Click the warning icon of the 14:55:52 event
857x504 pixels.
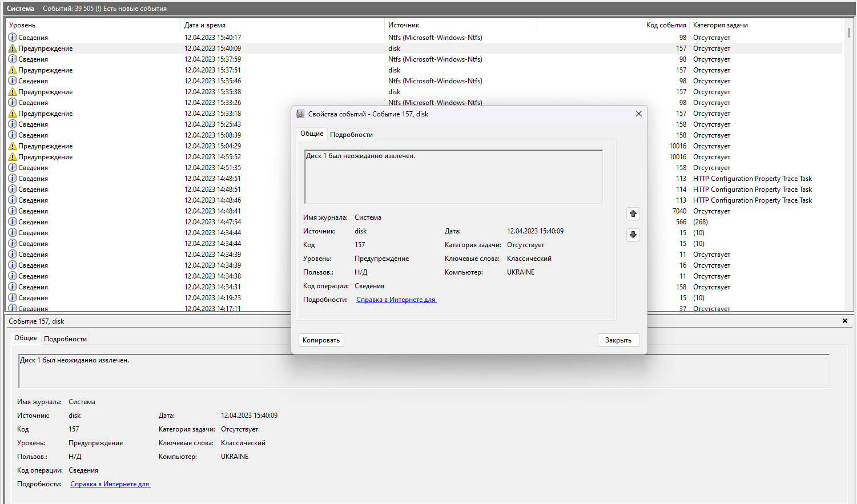click(13, 157)
